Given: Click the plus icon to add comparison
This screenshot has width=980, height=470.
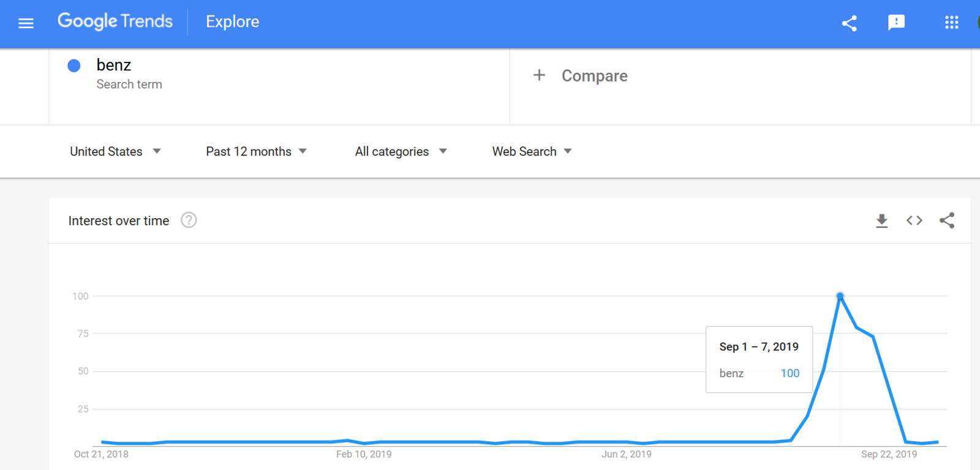Looking at the screenshot, I should [539, 75].
